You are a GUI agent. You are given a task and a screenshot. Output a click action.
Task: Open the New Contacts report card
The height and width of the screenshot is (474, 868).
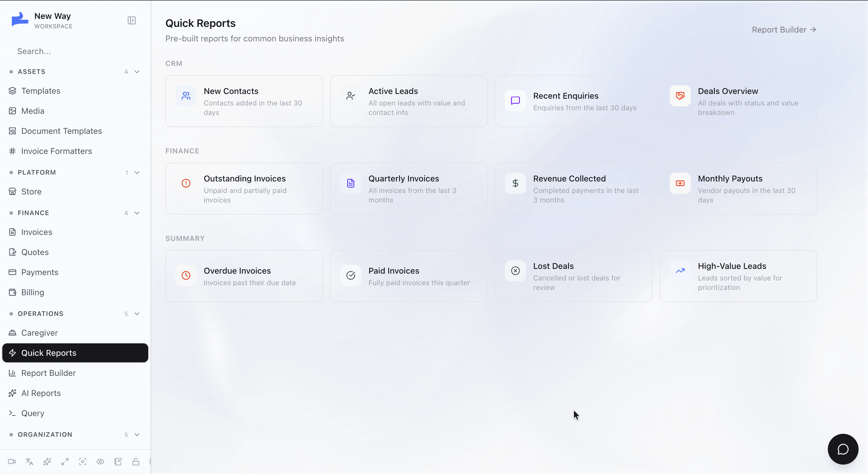click(244, 101)
